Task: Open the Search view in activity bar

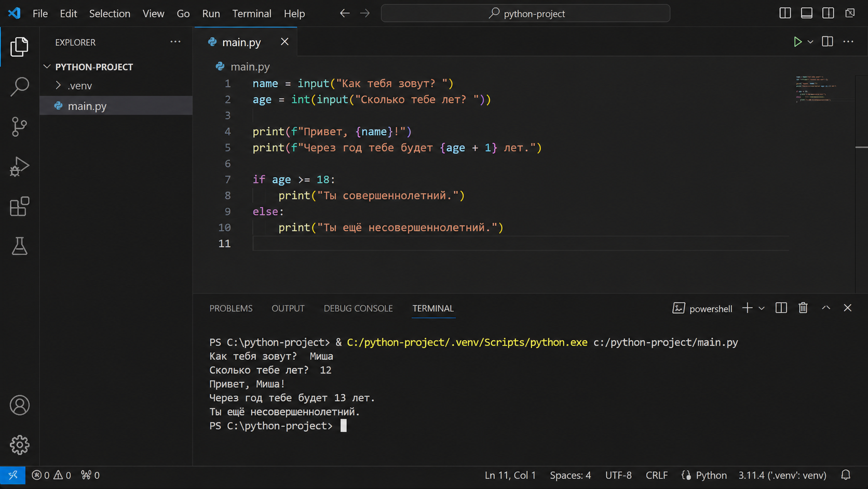Action: point(20,87)
